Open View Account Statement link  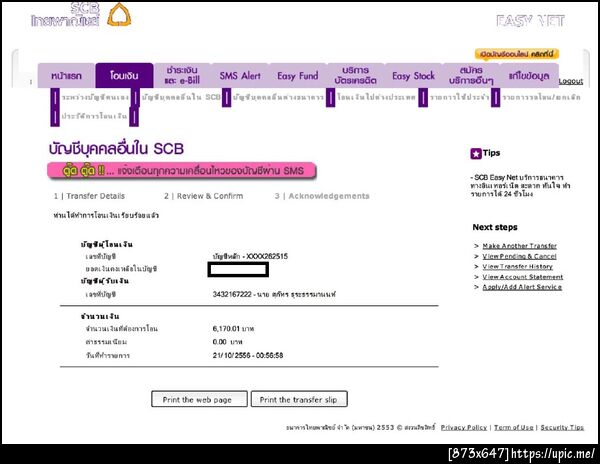(x=522, y=277)
